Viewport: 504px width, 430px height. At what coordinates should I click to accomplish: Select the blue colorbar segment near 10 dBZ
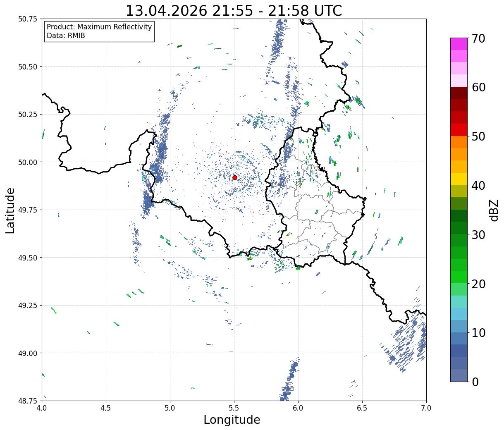tap(459, 338)
